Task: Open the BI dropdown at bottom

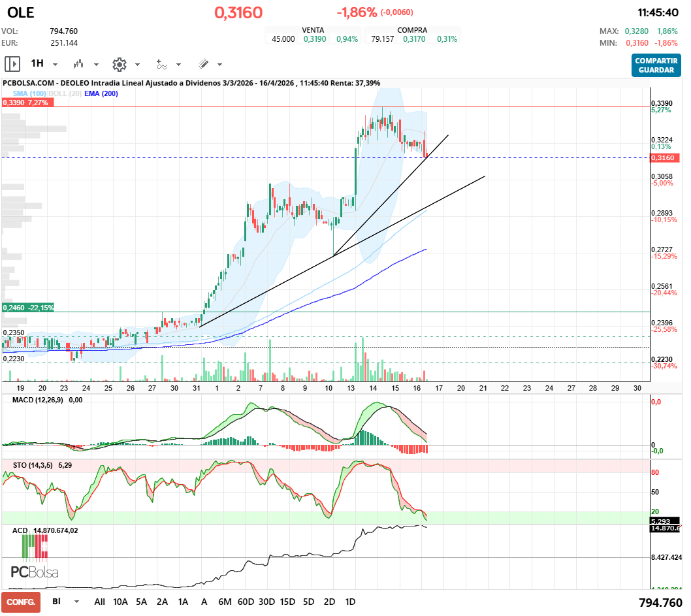Action: tap(76, 602)
